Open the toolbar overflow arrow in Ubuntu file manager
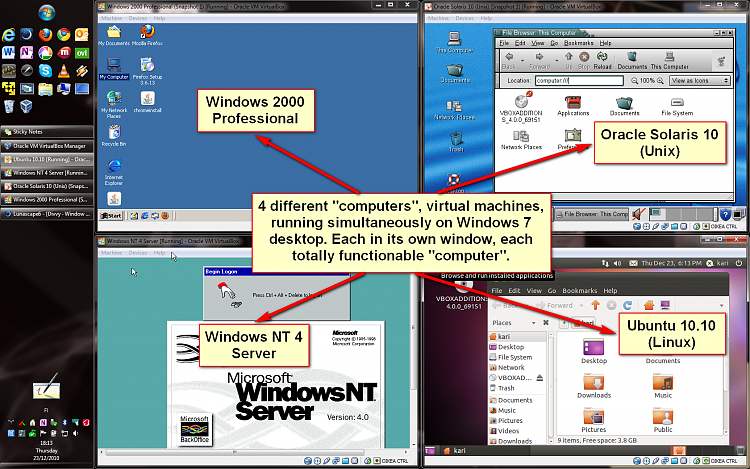Viewport: 750px width, 469px height. click(x=721, y=305)
